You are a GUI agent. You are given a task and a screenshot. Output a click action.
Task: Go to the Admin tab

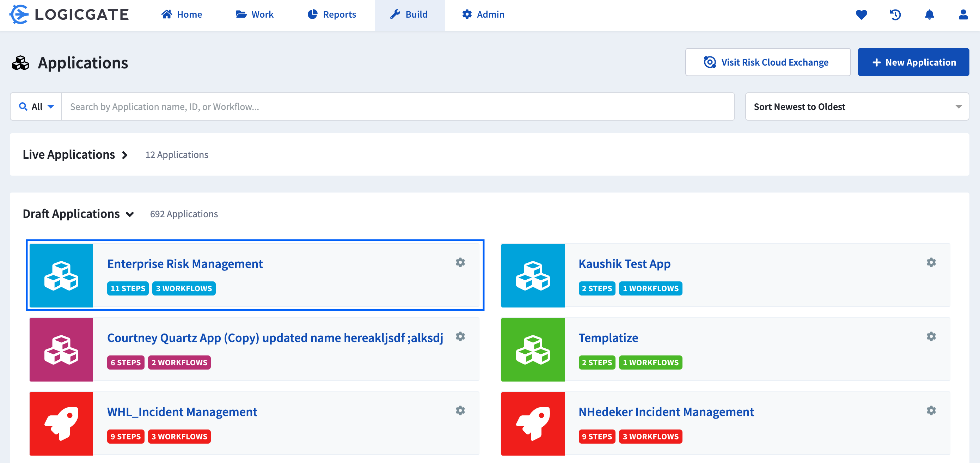click(x=483, y=14)
